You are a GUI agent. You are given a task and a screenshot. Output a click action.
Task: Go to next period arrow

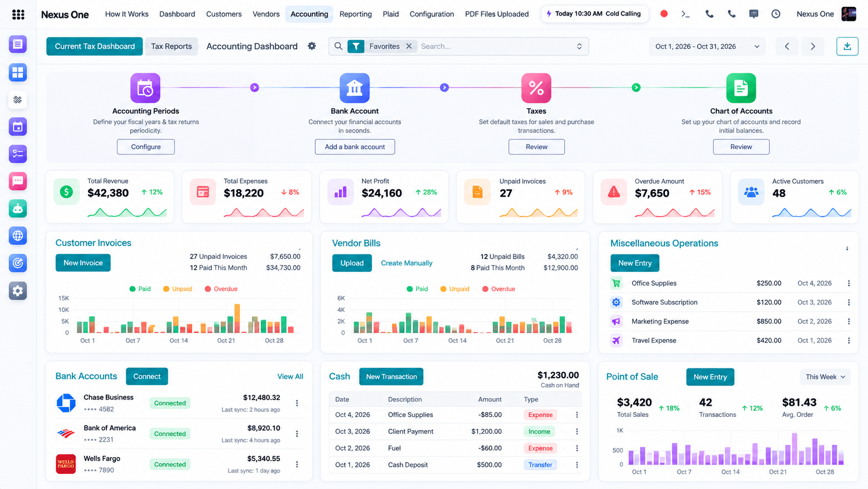point(813,46)
